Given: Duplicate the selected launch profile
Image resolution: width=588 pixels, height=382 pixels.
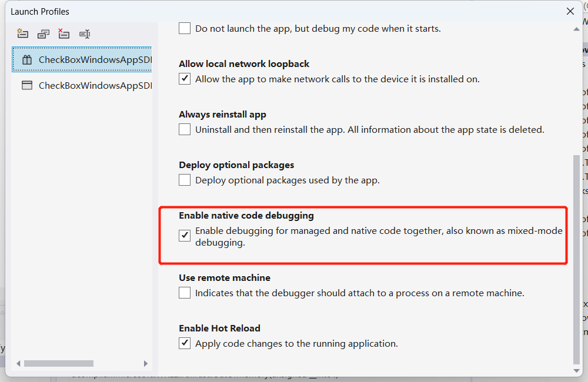Looking at the screenshot, I should point(43,33).
